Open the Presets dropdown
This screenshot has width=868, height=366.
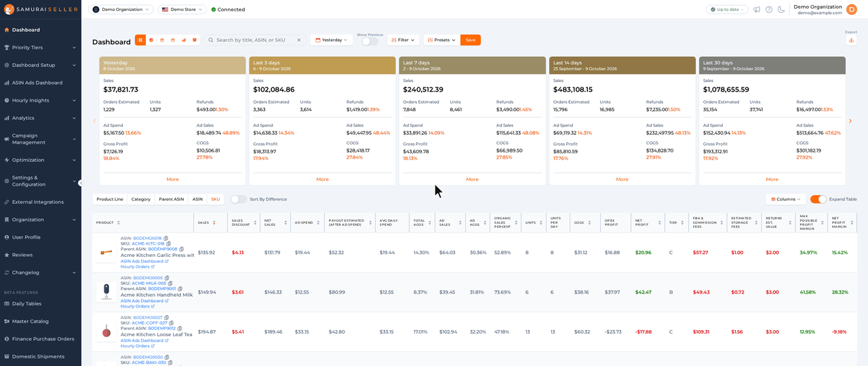tap(441, 40)
